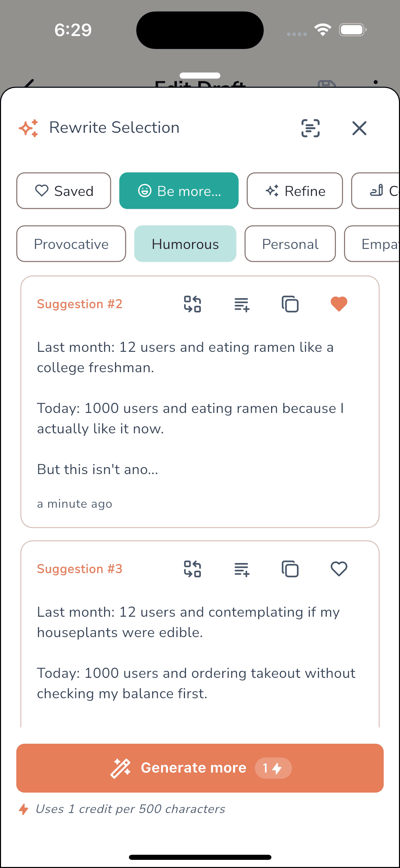The height and width of the screenshot is (868, 400).
Task: Tap the sheet drag handle at top
Action: pos(200,75)
